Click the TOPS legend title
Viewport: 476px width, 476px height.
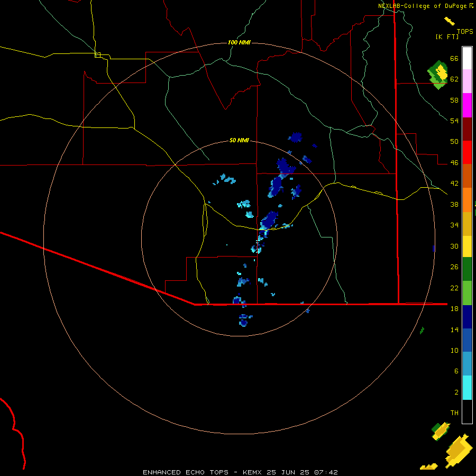tap(465, 32)
